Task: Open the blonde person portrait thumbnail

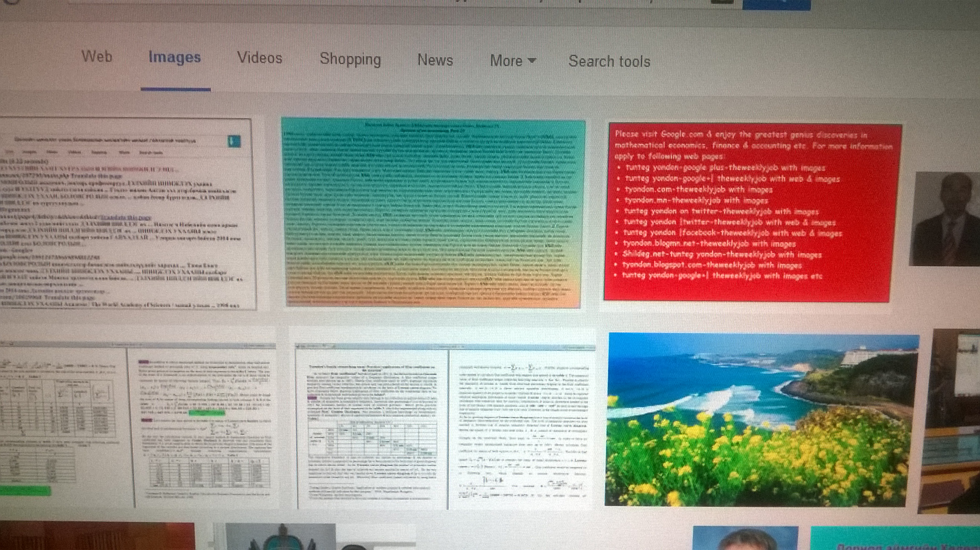Action: (745, 538)
